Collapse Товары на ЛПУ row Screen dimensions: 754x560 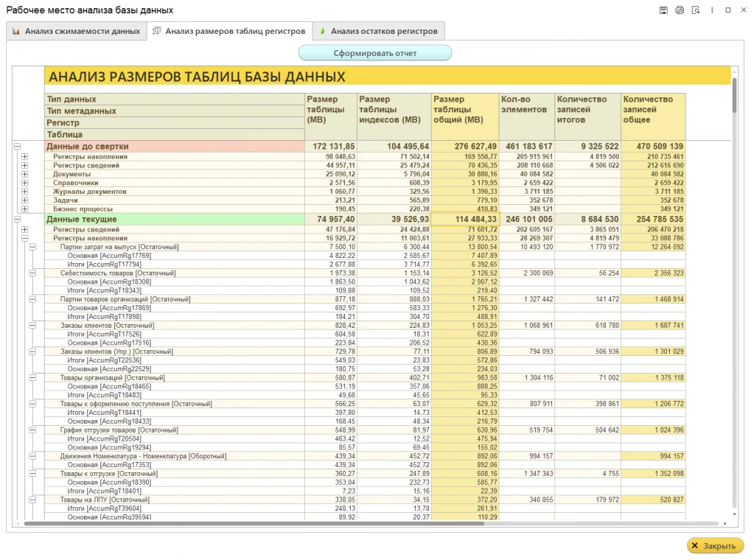pos(32,500)
